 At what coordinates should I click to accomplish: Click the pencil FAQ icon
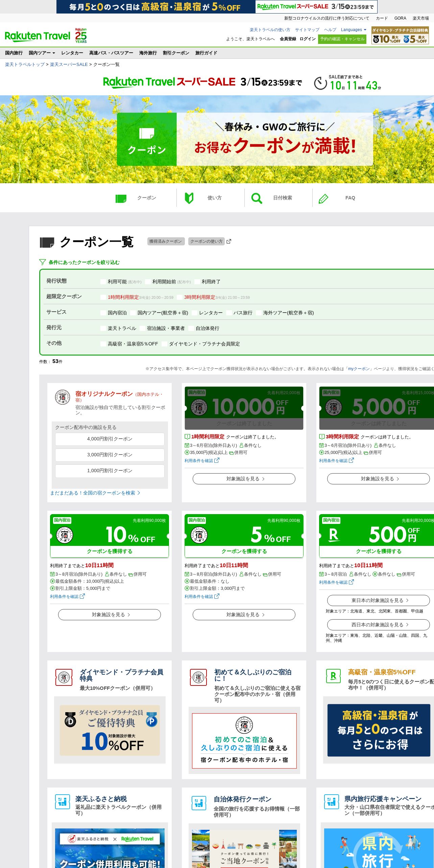(323, 198)
